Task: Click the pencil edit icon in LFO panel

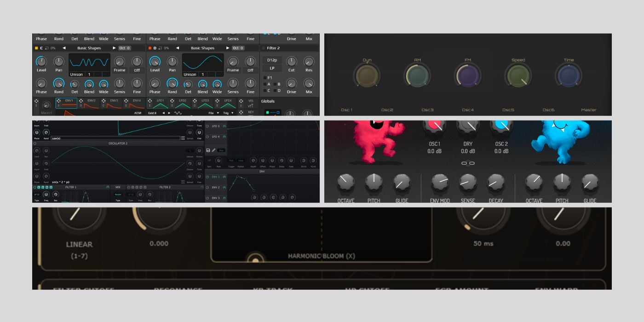Action: (214, 150)
